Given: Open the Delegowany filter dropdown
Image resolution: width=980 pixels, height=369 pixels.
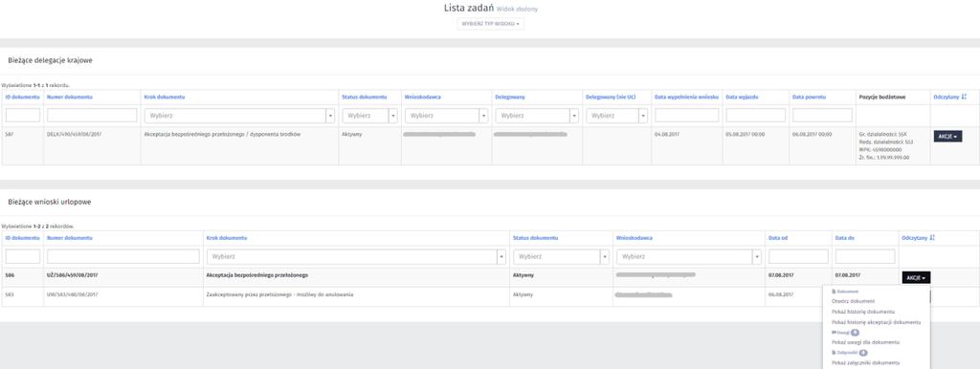Looking at the screenshot, I should [x=537, y=116].
